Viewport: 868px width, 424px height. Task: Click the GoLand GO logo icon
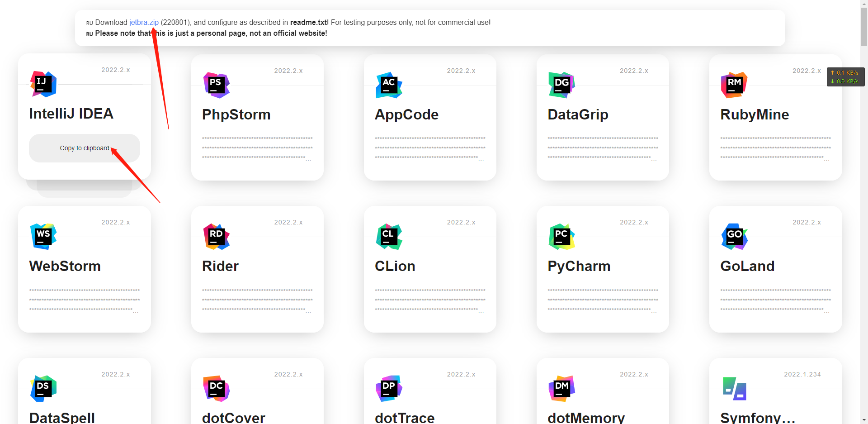click(x=735, y=237)
